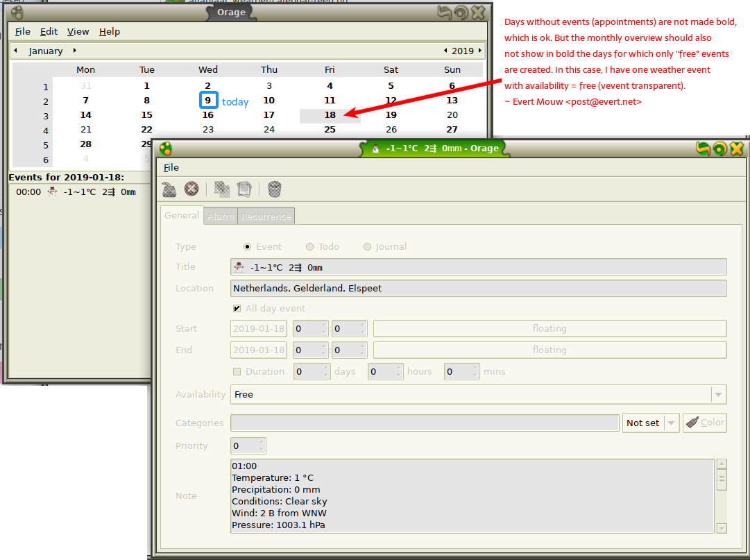Select the Todo radio button
The width and height of the screenshot is (750, 560).
[x=309, y=247]
